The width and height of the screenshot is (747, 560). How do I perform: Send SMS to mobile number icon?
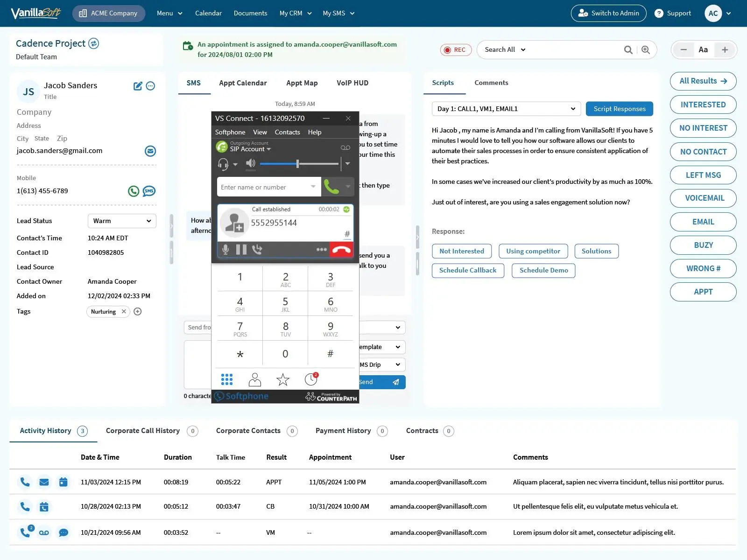coord(149,191)
